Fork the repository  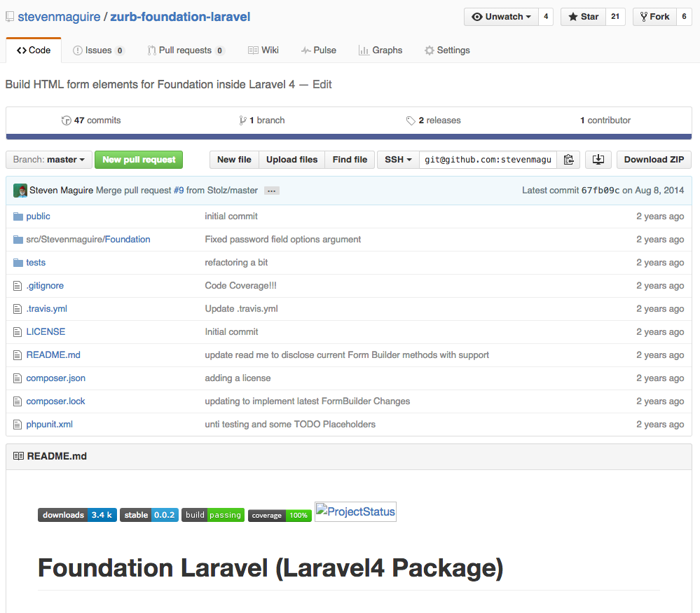pyautogui.click(x=654, y=17)
